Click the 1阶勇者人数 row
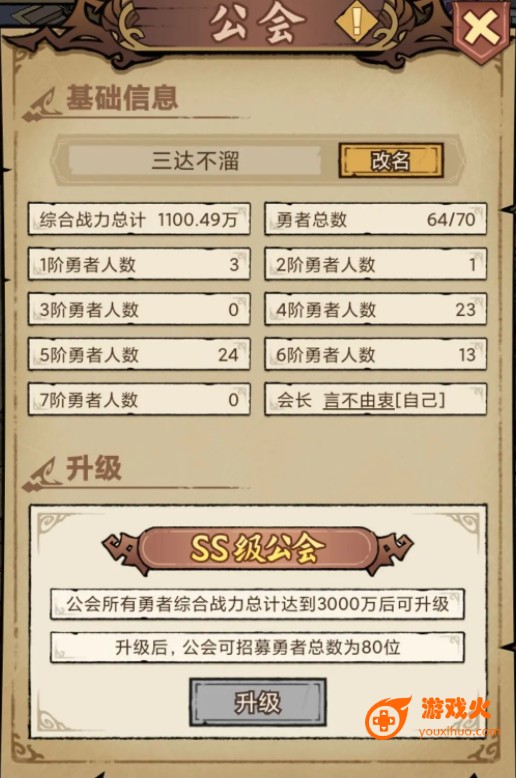The width and height of the screenshot is (516, 778). (x=139, y=264)
